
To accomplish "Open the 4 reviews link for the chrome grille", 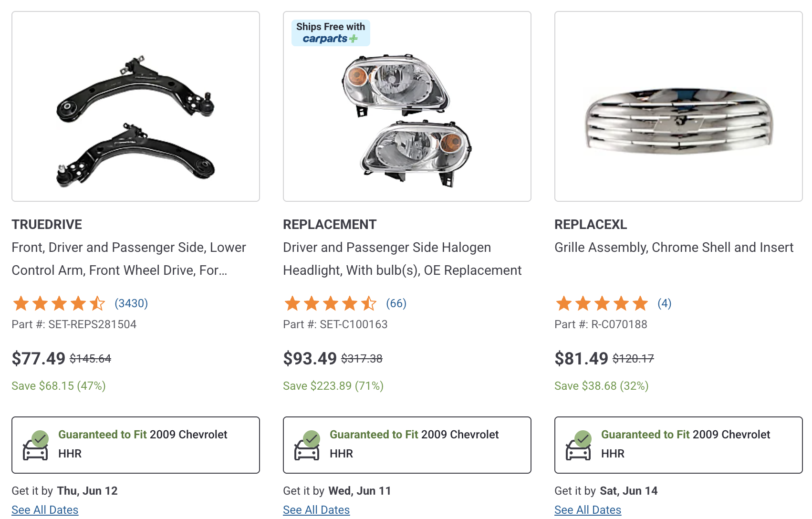I will tap(665, 303).
